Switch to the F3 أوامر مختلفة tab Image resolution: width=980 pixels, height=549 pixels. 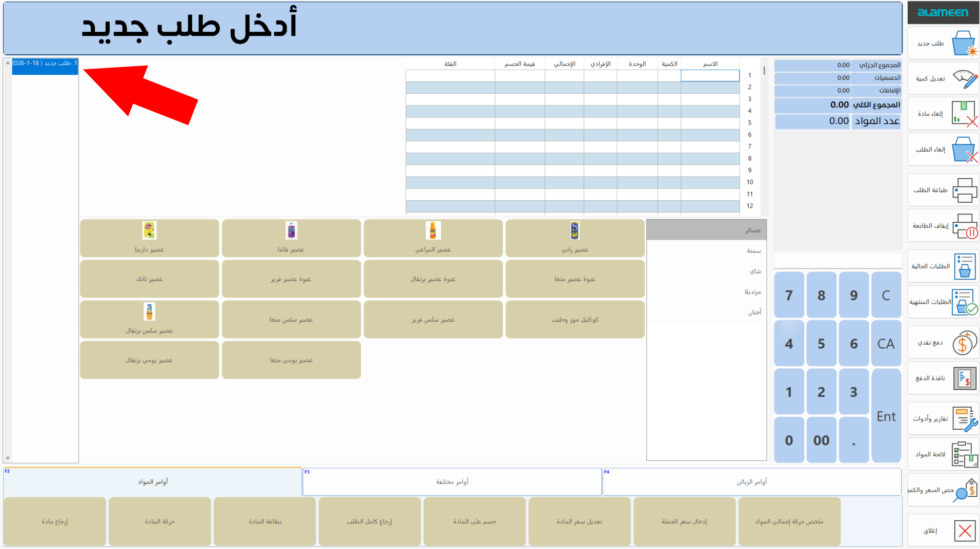pyautogui.click(x=452, y=481)
